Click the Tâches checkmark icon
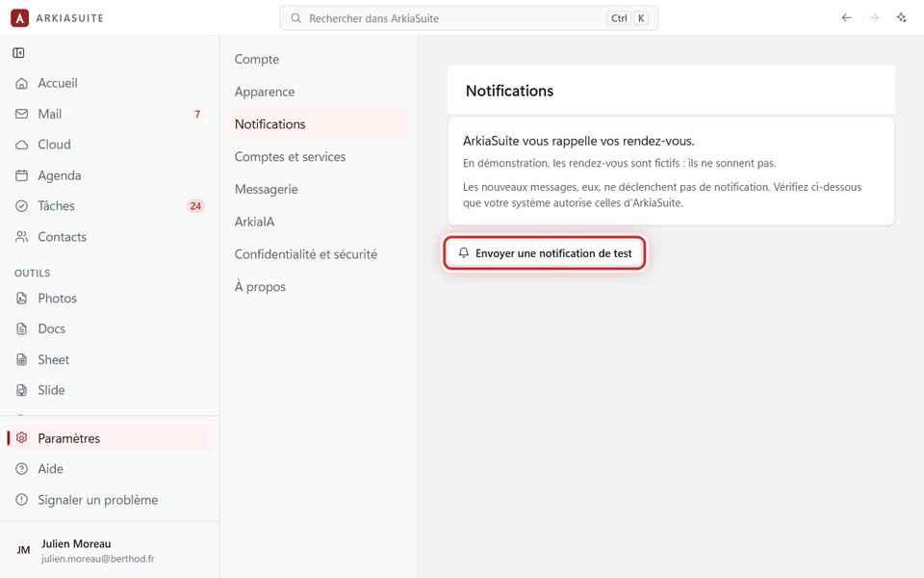The image size is (924, 578). pos(22,206)
